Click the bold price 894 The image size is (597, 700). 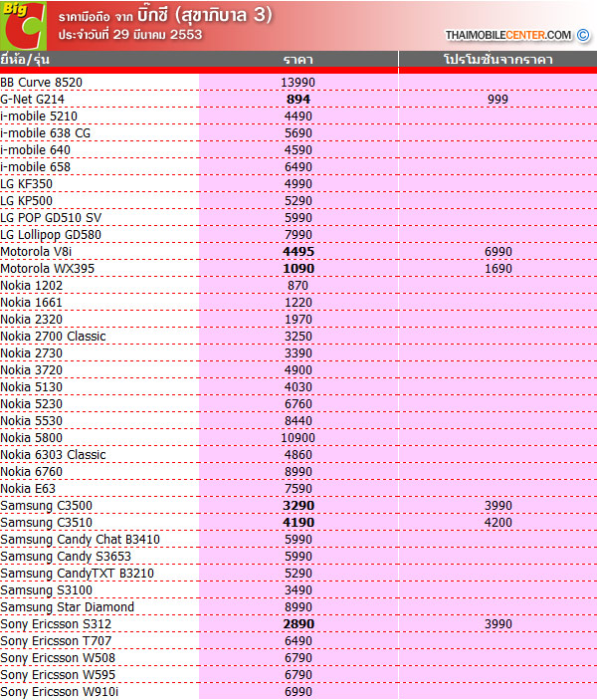(298, 100)
